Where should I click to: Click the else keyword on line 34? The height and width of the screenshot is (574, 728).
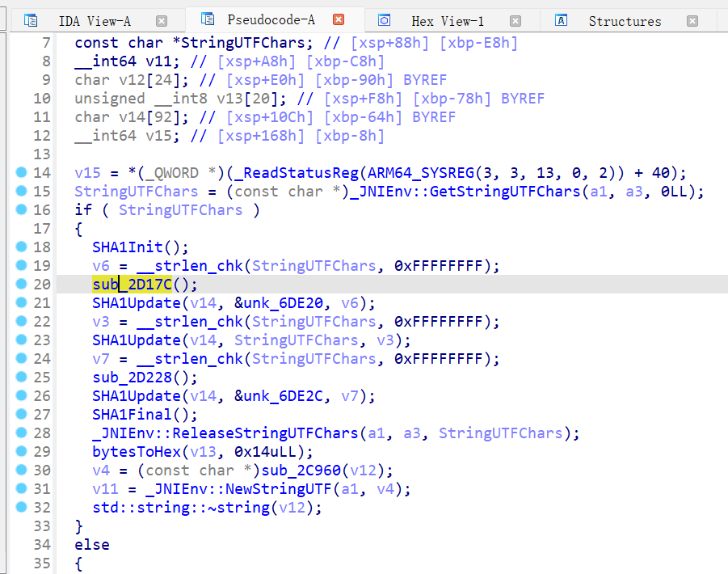(92, 544)
